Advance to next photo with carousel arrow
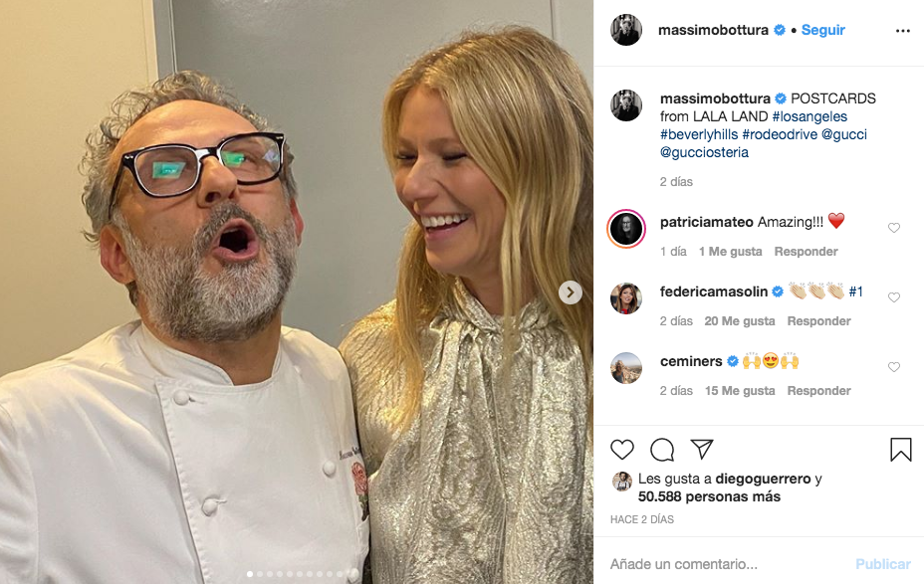This screenshot has width=924, height=584. coord(570,292)
